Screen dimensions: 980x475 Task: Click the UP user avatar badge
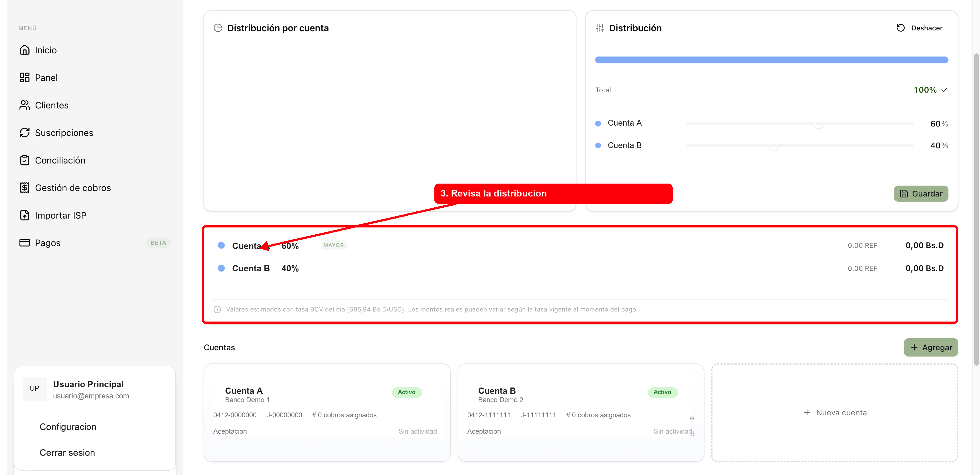(35, 389)
